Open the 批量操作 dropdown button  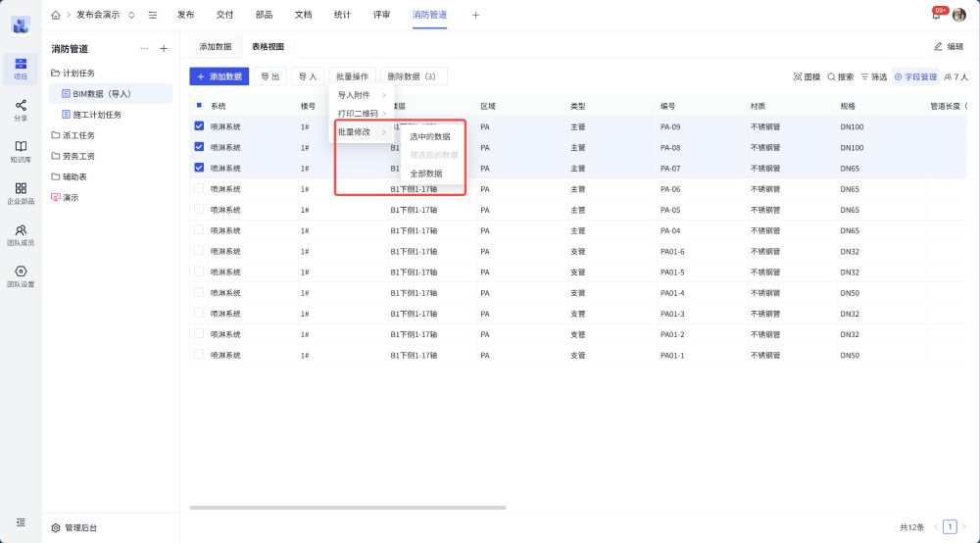click(352, 76)
